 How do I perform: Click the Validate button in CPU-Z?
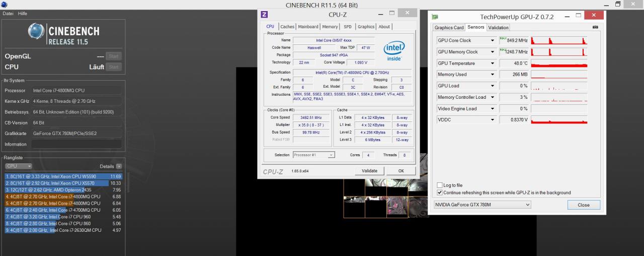369,171
